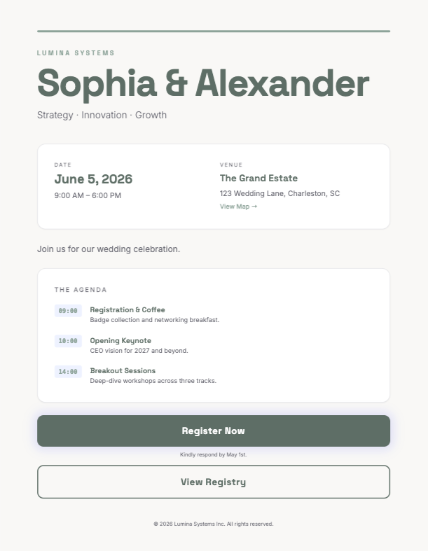Image resolution: width=428 pixels, height=551 pixels.
Task: Click The Grand Estate venue name
Action: pos(259,178)
